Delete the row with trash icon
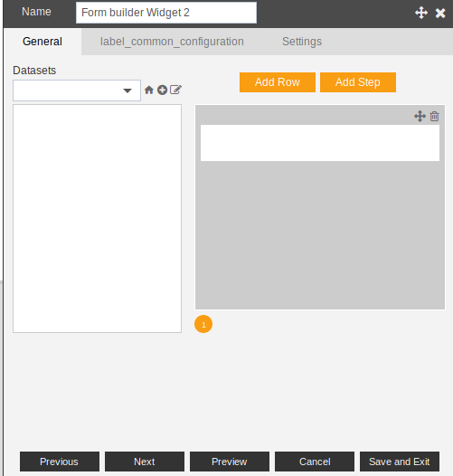The image size is (453, 476). pos(435,116)
